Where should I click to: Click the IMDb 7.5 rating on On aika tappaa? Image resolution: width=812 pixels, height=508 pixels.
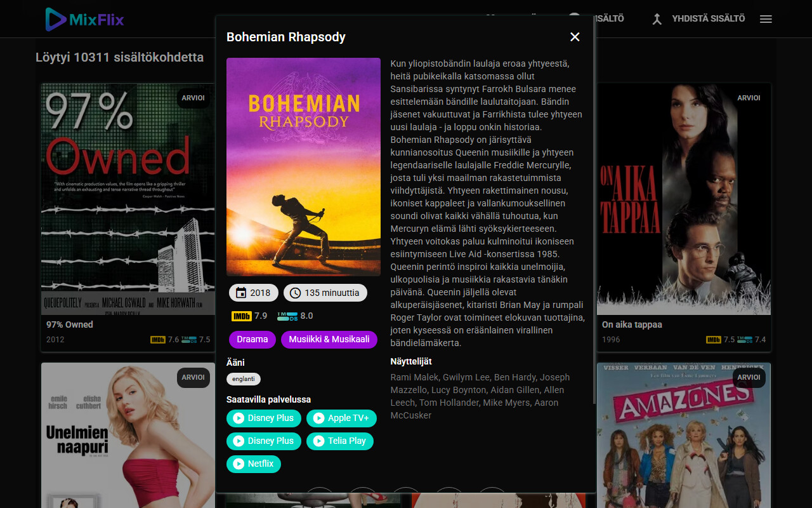[x=721, y=339]
